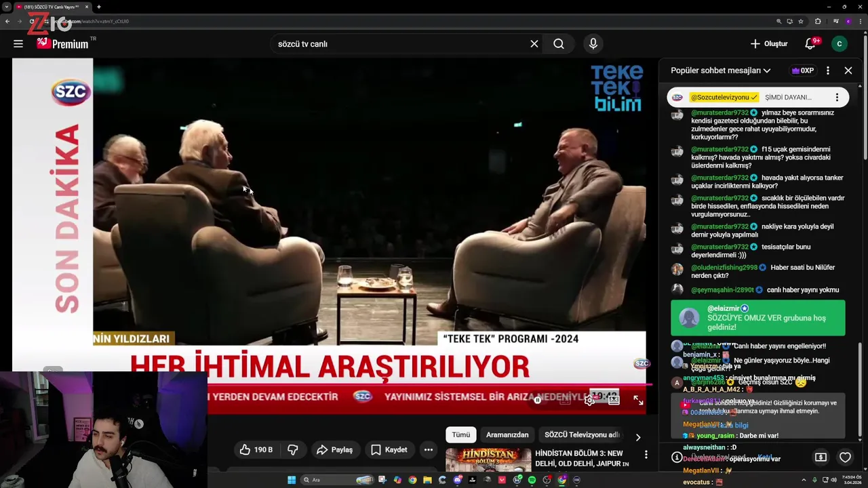This screenshot has height=488, width=868.
Task: Open @muratserdar9732 message about yılmaz beye
Action: coord(758,125)
